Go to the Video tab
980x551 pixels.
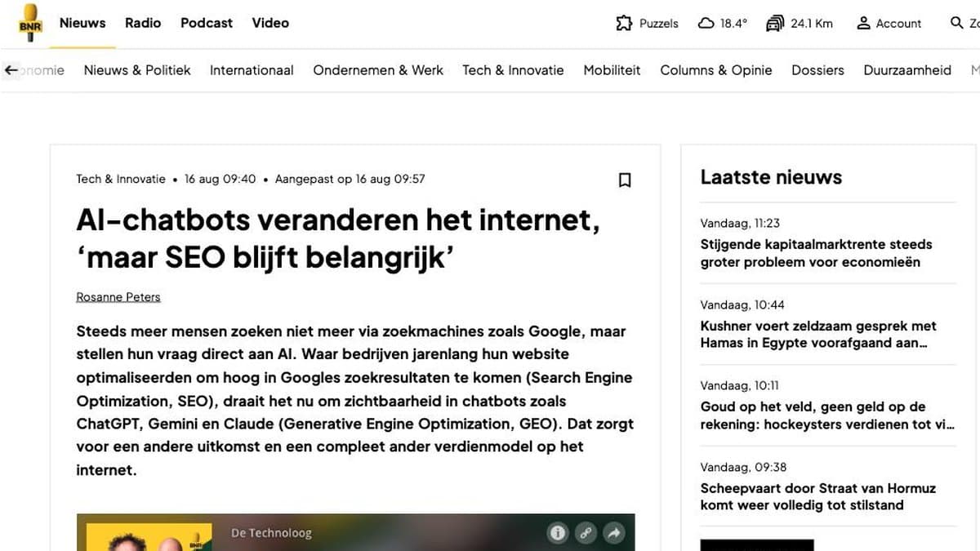(270, 23)
